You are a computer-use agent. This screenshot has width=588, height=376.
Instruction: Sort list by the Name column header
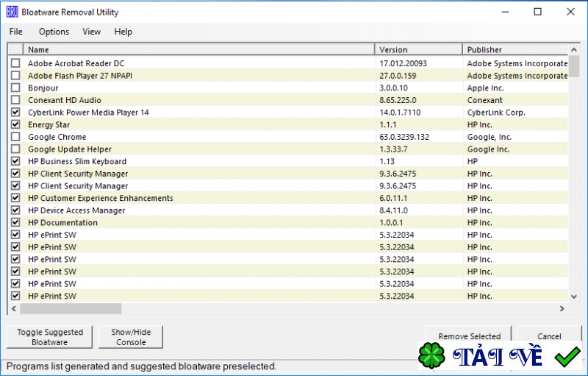(x=198, y=50)
